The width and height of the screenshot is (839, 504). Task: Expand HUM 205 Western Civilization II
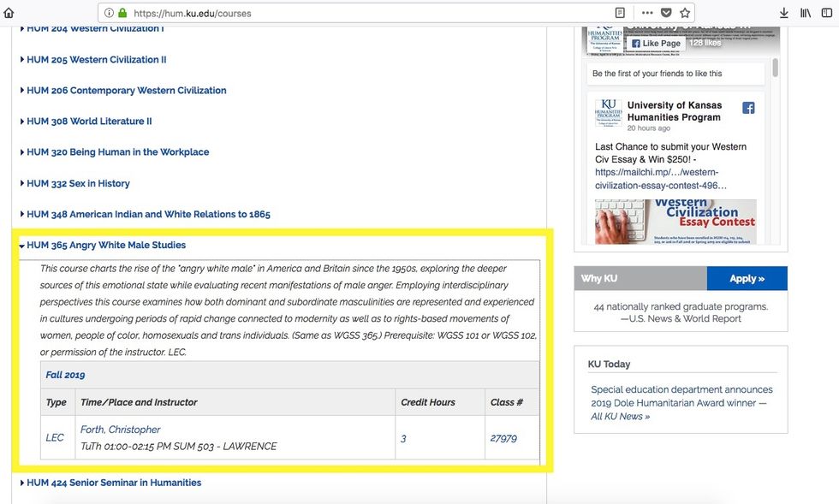tap(96, 60)
